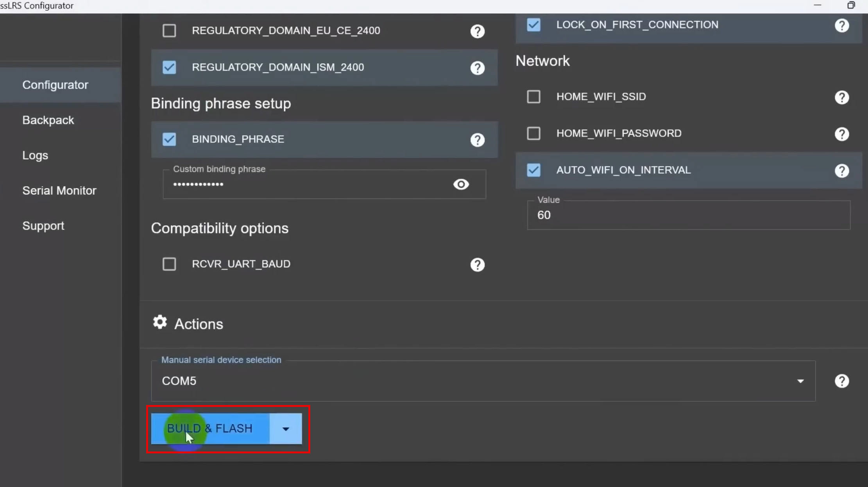Viewport: 868px width, 487px height.
Task: Click the BUILD & FLASH button
Action: click(x=210, y=429)
